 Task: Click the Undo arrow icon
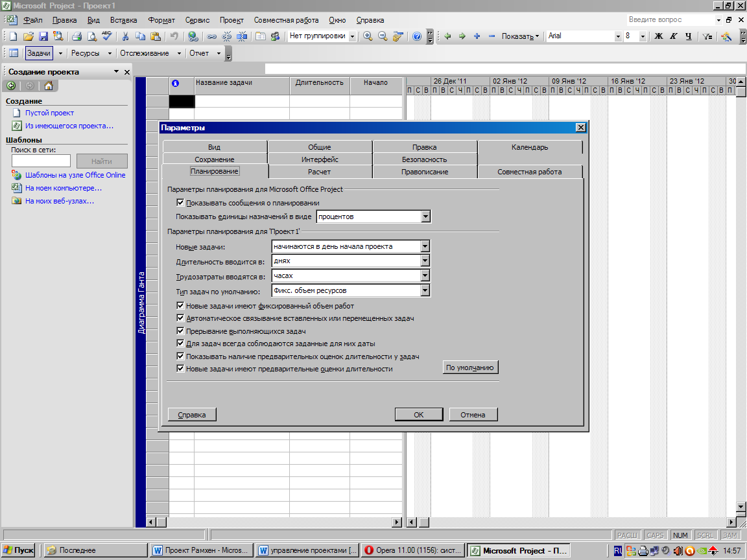coord(174,36)
